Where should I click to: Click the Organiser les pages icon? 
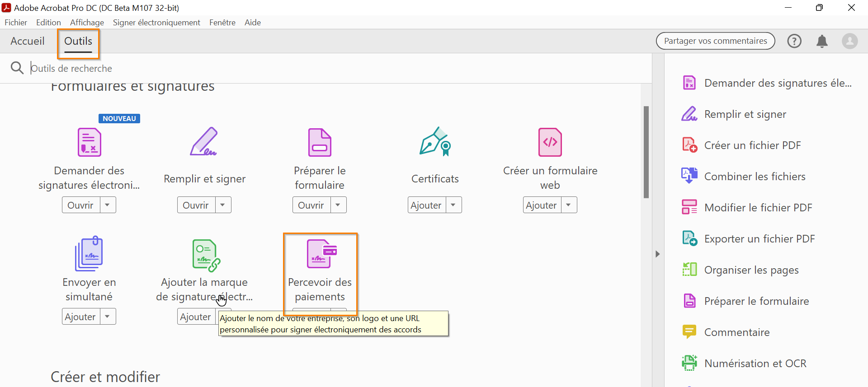pyautogui.click(x=689, y=270)
